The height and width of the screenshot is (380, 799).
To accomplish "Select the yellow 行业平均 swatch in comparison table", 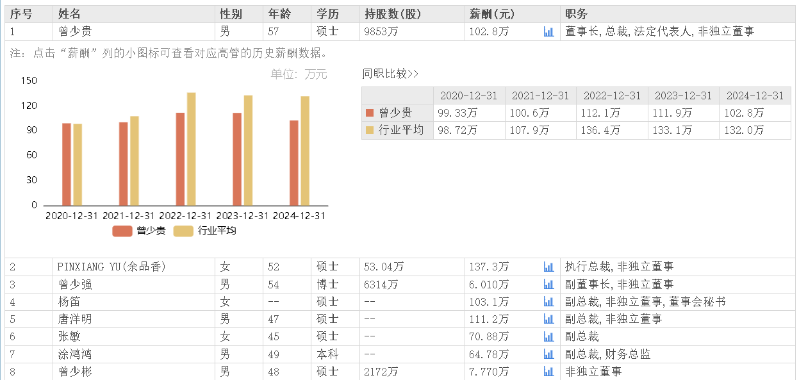I will click(370, 130).
